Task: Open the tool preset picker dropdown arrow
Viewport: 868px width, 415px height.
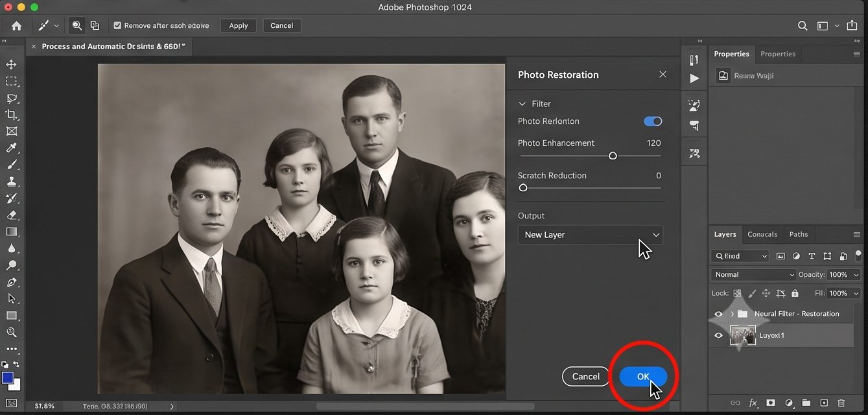Action: (x=56, y=26)
